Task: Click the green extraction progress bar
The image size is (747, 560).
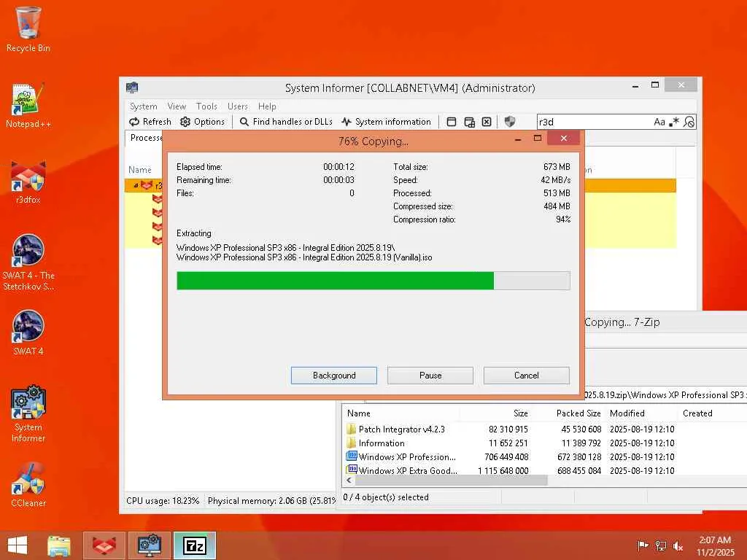Action: (373, 281)
